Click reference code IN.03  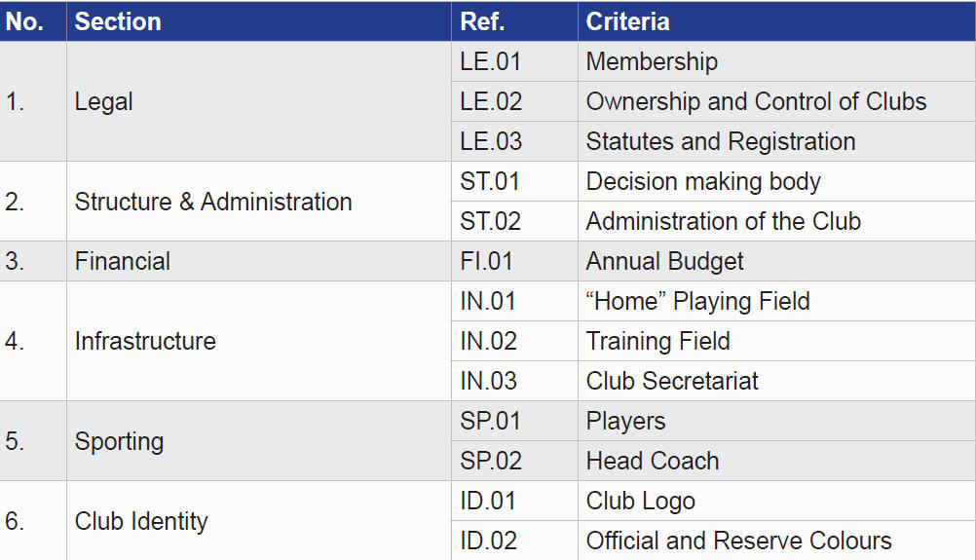(489, 381)
